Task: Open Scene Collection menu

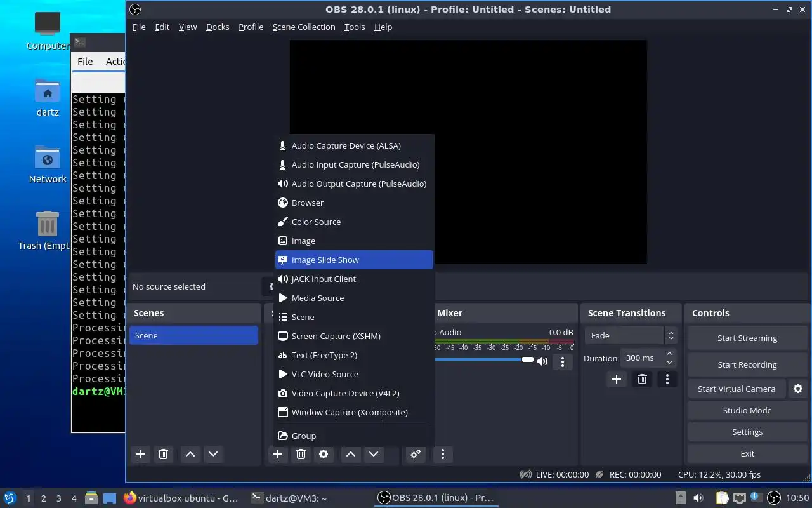Action: (x=304, y=27)
